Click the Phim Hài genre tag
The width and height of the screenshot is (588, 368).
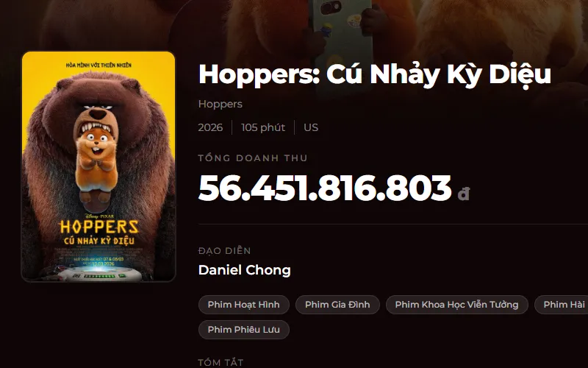point(562,305)
